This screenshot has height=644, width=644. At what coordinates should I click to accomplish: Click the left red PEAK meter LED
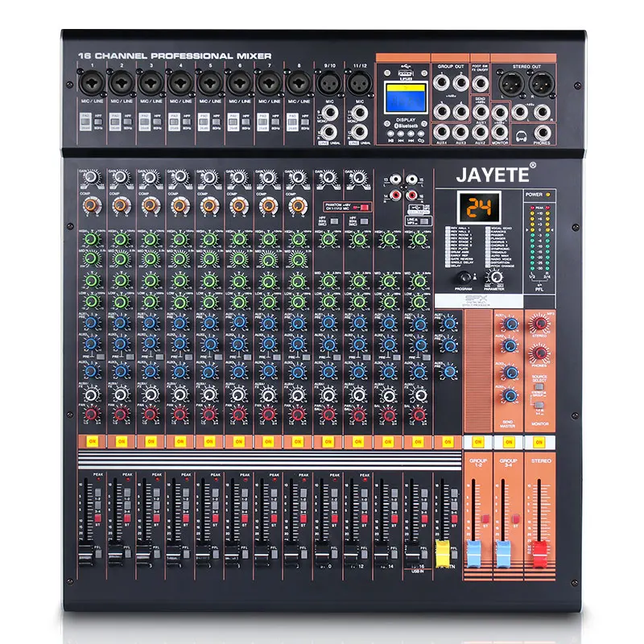pyautogui.click(x=532, y=208)
